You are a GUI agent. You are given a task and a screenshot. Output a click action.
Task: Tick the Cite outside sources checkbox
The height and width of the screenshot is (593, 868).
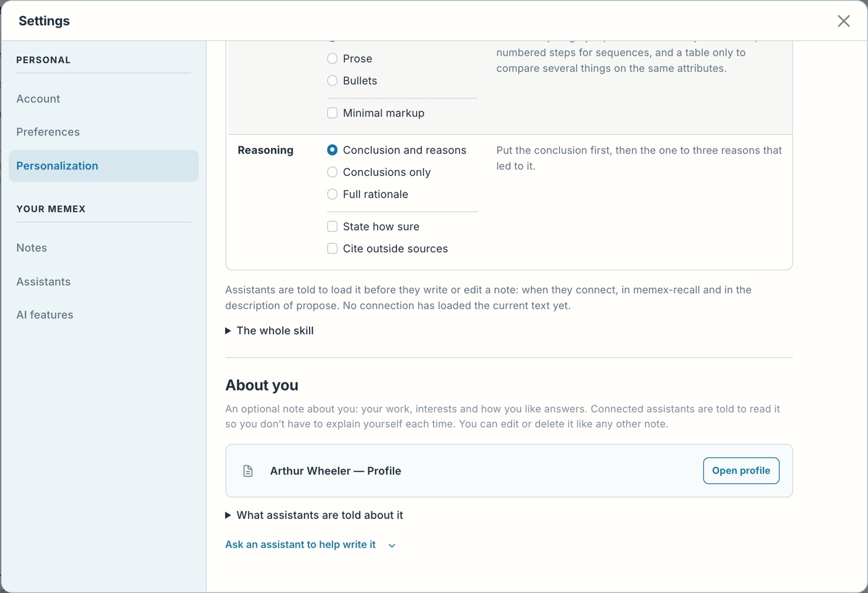click(x=332, y=249)
